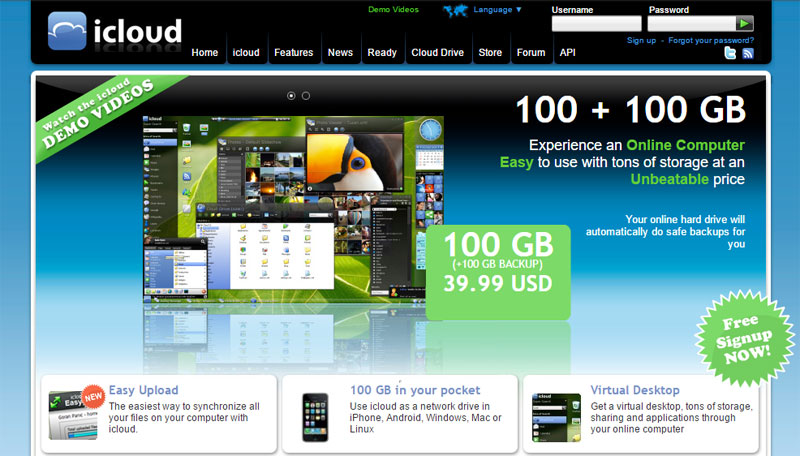Open the Easy Upload heading link
This screenshot has width=800, height=456.
[143, 390]
